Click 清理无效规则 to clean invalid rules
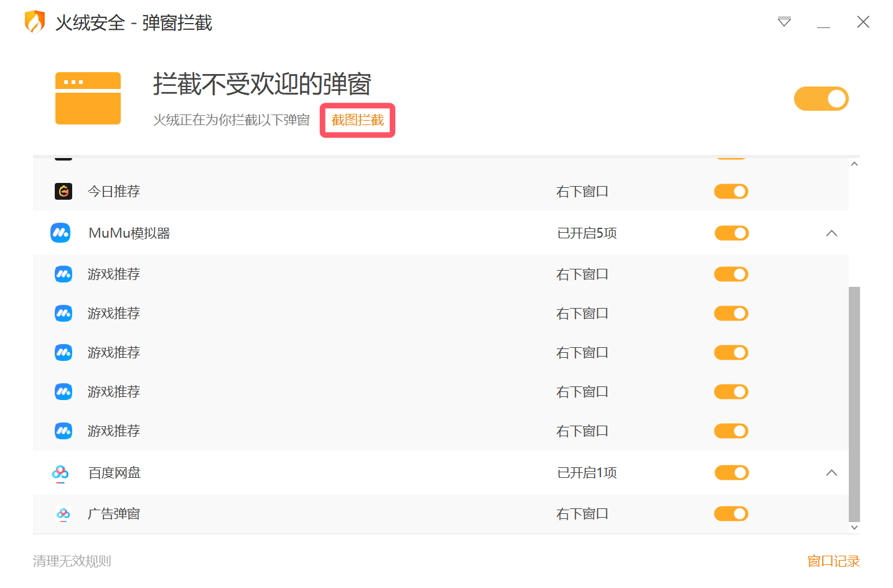Viewport: 893px width, 588px height. click(x=72, y=561)
